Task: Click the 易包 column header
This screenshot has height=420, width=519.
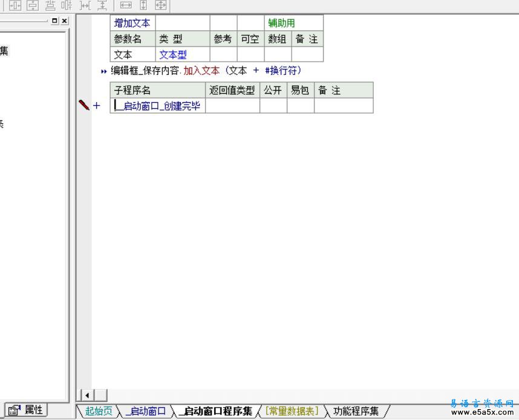Action: click(300, 90)
